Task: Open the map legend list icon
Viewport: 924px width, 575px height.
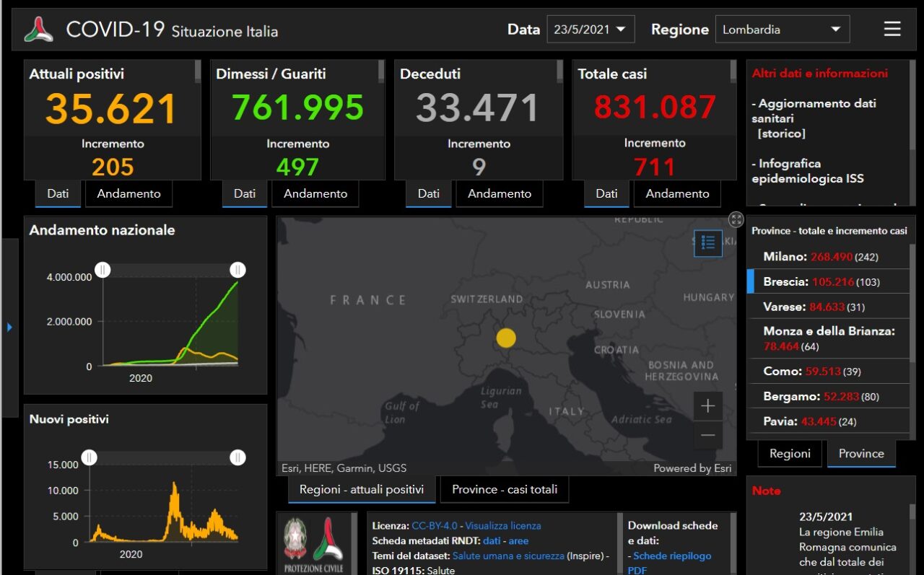Action: (707, 243)
